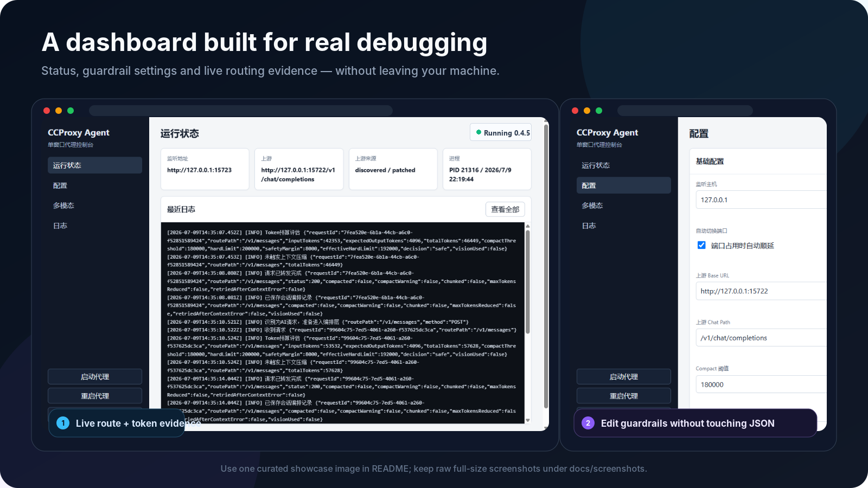Click the right window address bar
The height and width of the screenshot is (488, 868).
click(685, 111)
